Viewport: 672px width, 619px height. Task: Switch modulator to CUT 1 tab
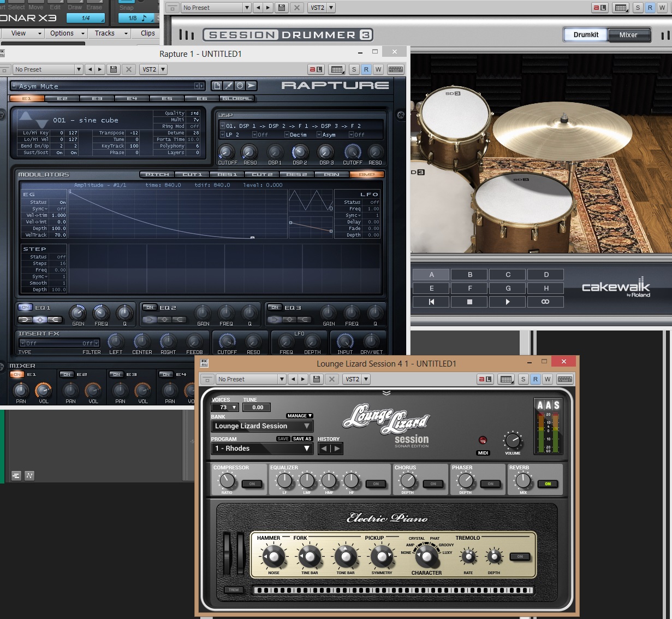[x=192, y=174]
